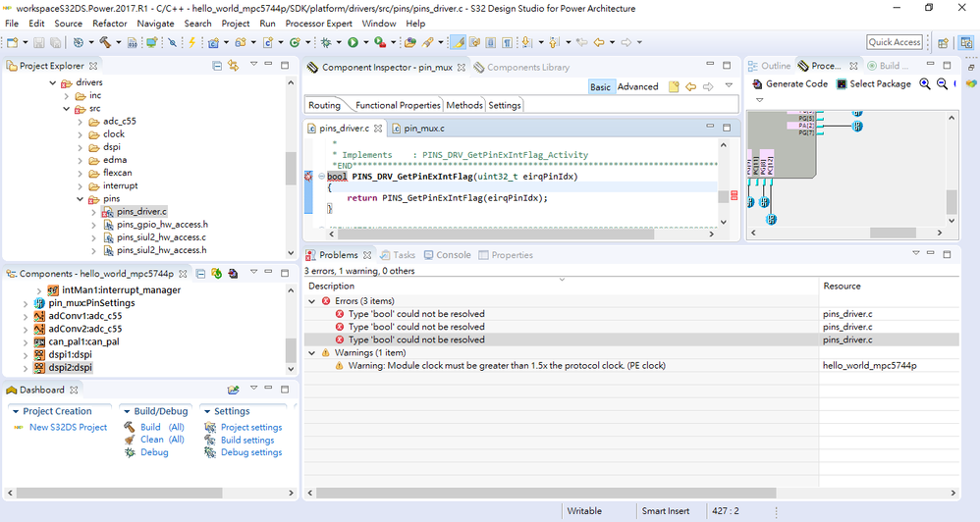This screenshot has height=522, width=980.
Task: Click the collapse all icon in Components view
Action: tap(200, 274)
